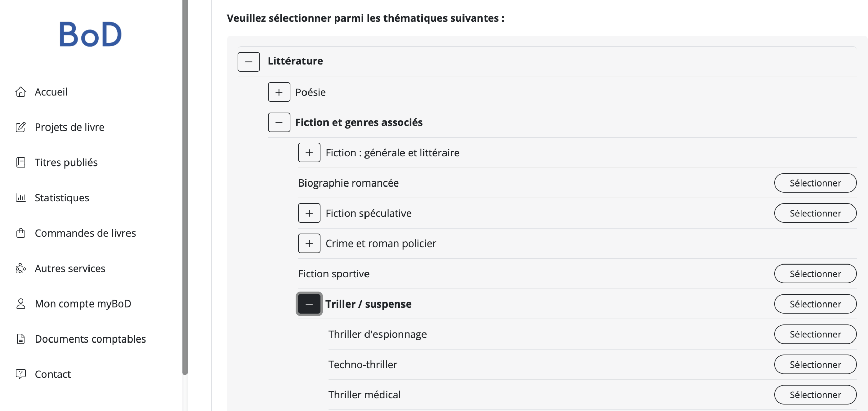
Task: Expand the Poésie category
Action: pyautogui.click(x=279, y=92)
